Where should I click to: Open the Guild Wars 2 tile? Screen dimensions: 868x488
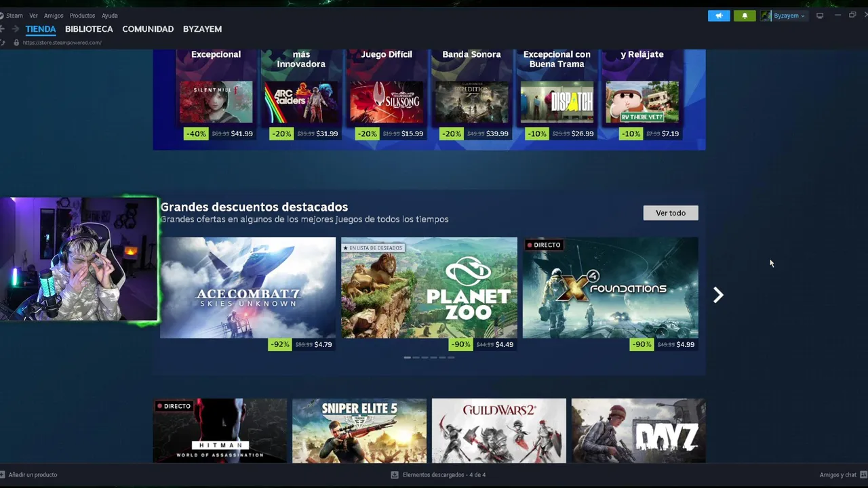coord(499,430)
